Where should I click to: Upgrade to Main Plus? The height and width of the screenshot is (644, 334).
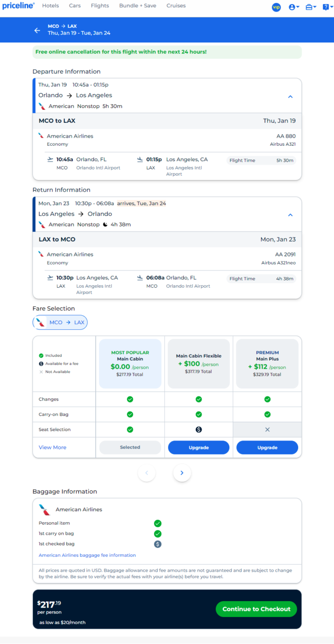[267, 447]
